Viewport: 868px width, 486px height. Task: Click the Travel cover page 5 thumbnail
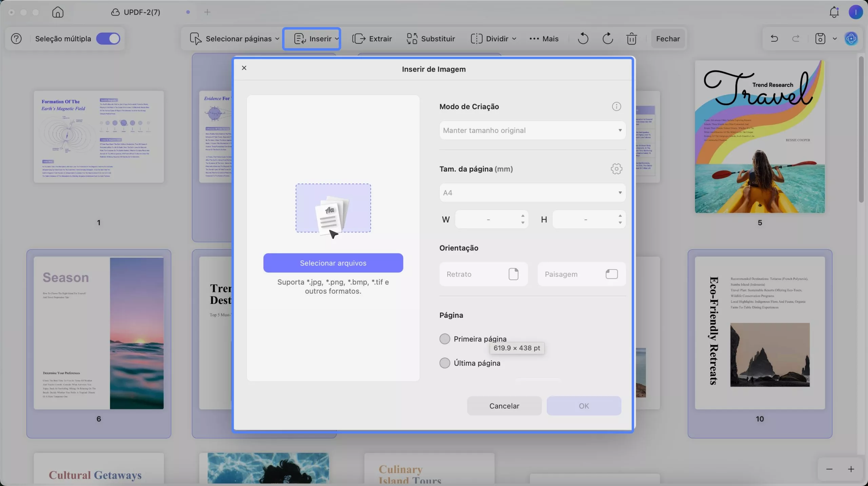(x=759, y=137)
